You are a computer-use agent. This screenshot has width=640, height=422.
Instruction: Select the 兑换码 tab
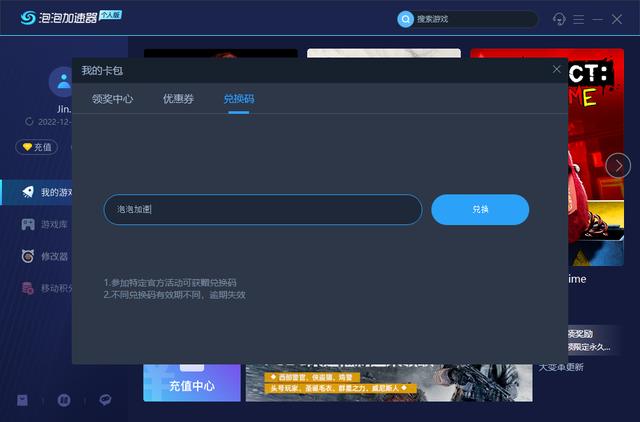pos(239,99)
